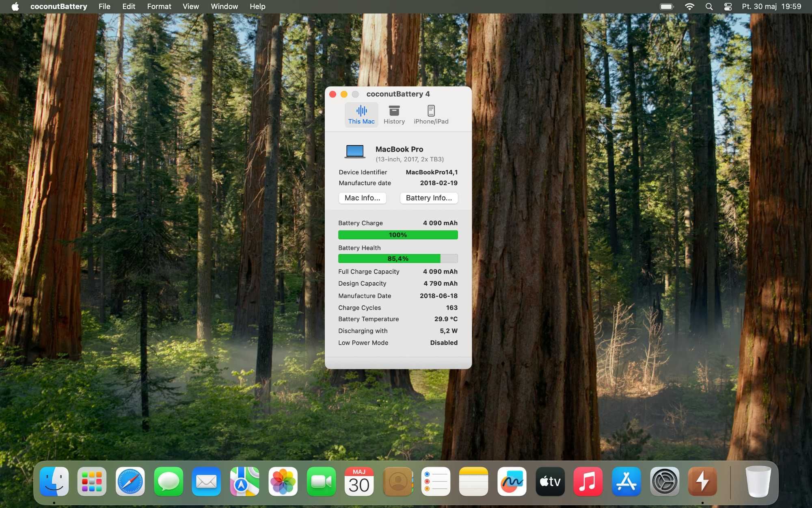Open the File menu

(104, 7)
